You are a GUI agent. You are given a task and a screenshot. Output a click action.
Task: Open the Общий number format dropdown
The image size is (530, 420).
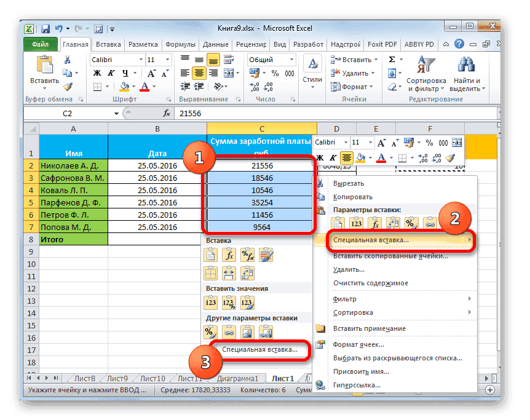coord(291,60)
